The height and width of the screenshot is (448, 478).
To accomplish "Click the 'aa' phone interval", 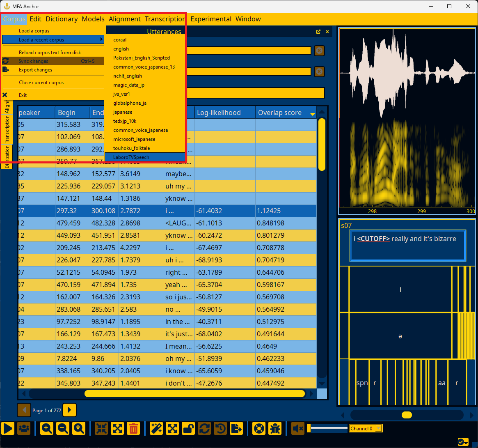I will 442,383.
